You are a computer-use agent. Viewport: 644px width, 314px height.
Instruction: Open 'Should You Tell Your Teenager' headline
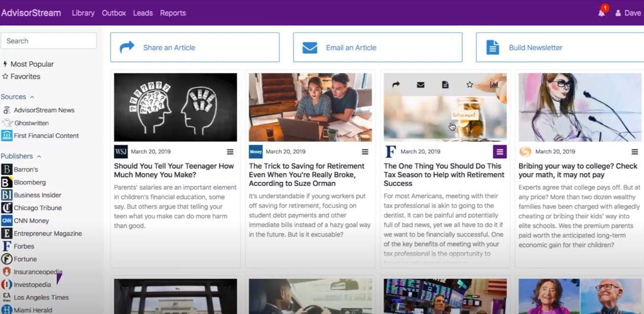point(174,170)
